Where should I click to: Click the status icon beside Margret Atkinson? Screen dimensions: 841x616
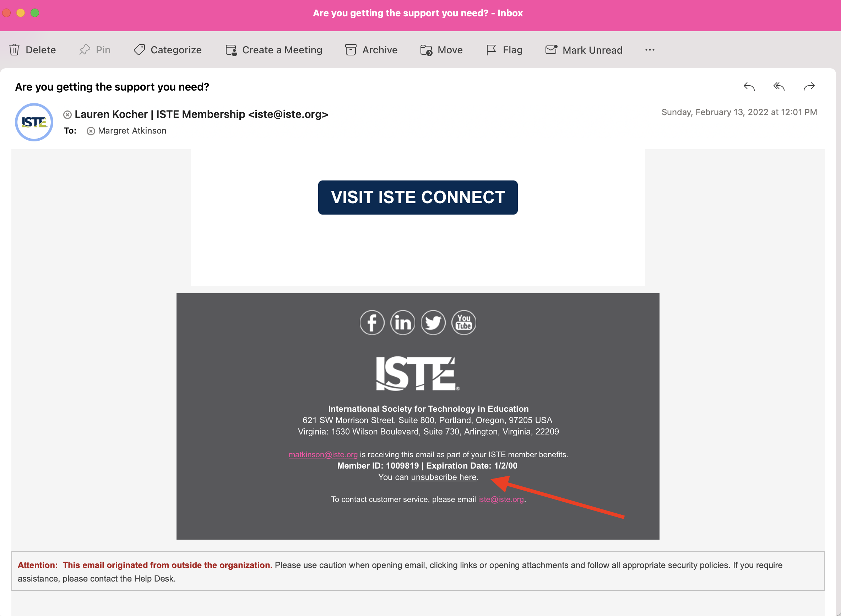[x=91, y=131]
